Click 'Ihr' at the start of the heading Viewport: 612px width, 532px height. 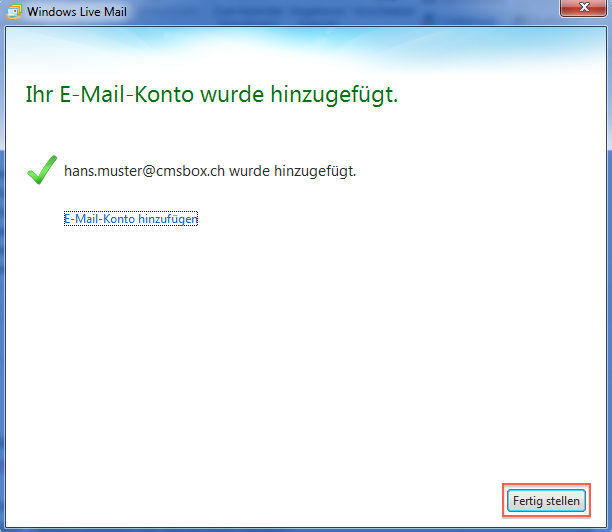[36, 95]
